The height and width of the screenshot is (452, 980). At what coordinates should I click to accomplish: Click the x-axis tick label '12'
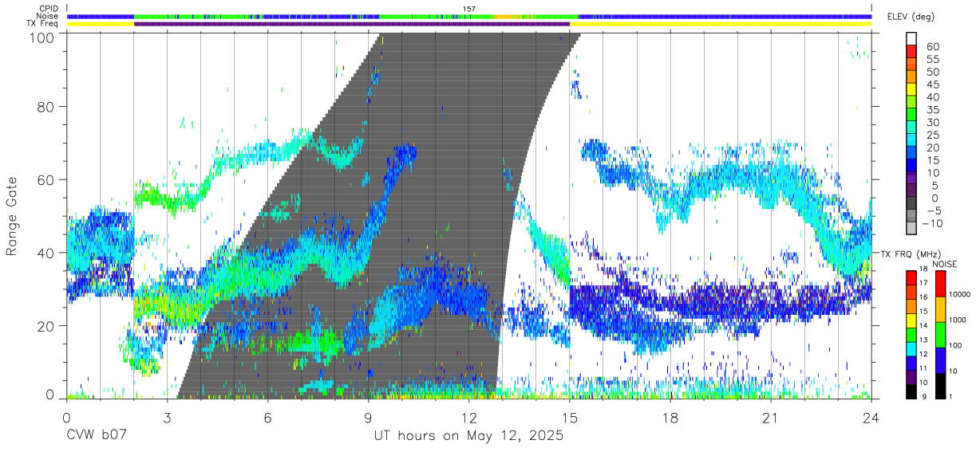(x=469, y=418)
